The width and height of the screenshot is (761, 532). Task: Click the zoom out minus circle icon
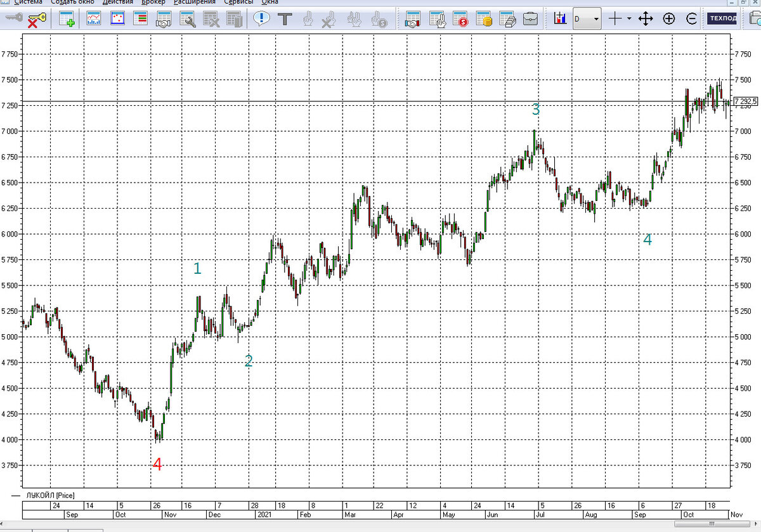tap(692, 19)
